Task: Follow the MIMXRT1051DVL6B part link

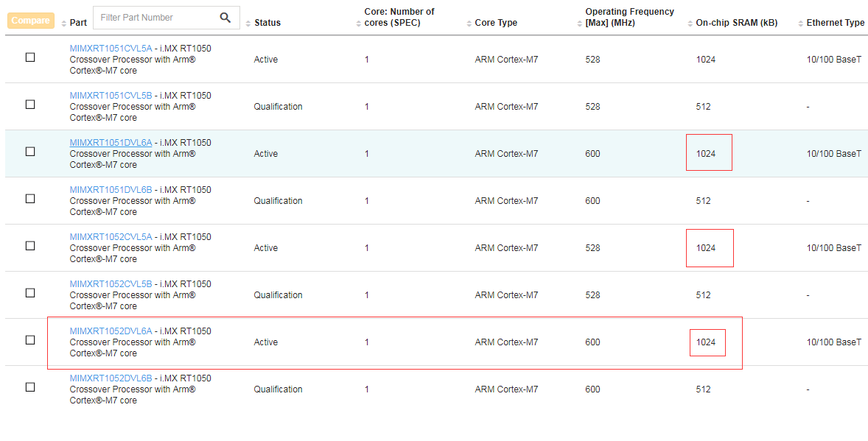Action: tap(111, 190)
